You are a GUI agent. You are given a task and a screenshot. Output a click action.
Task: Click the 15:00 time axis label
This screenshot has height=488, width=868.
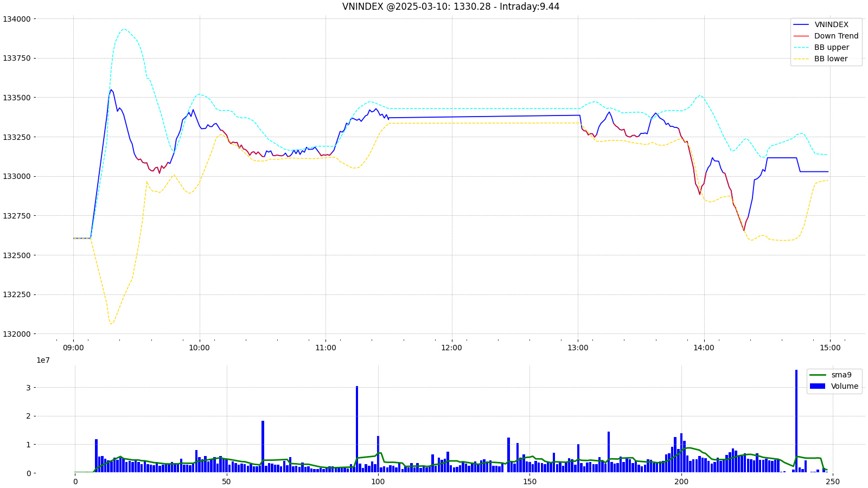coord(830,348)
